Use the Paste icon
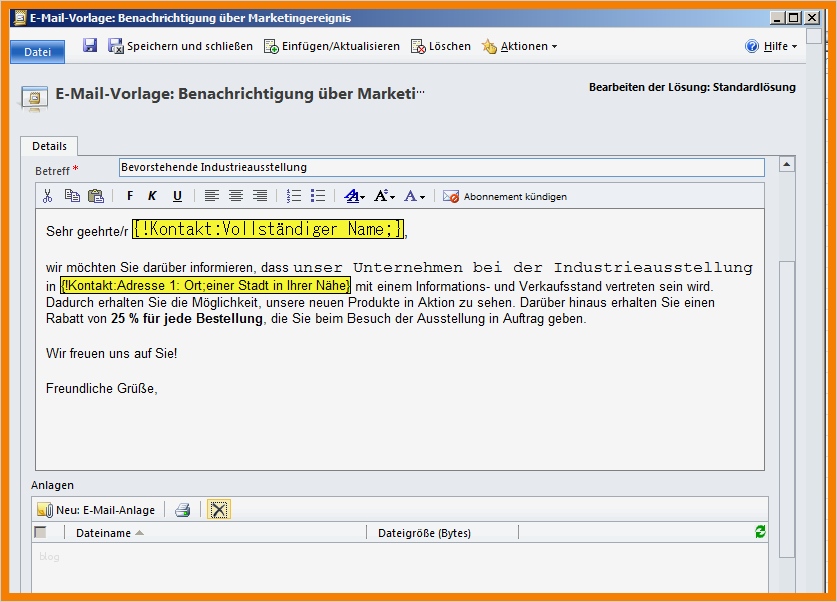 tap(95, 195)
